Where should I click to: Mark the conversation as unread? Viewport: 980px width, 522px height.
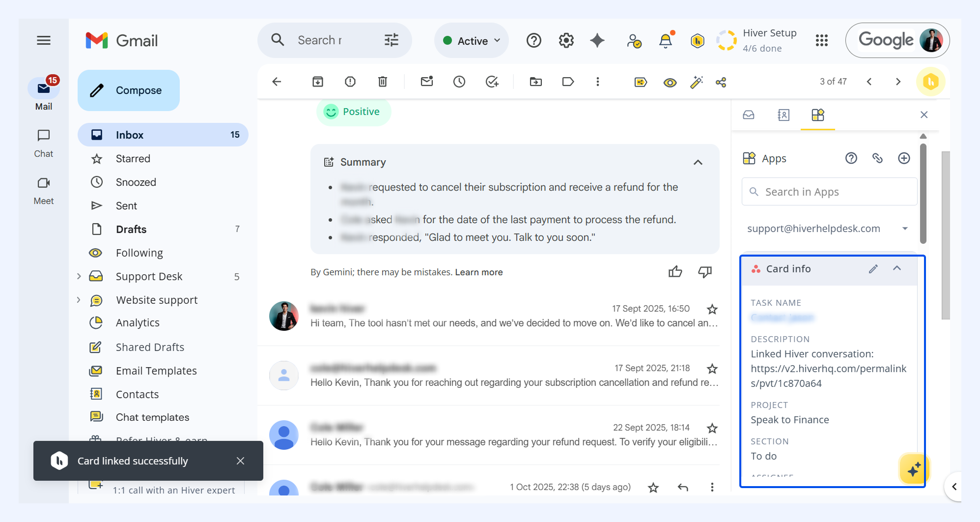(427, 82)
